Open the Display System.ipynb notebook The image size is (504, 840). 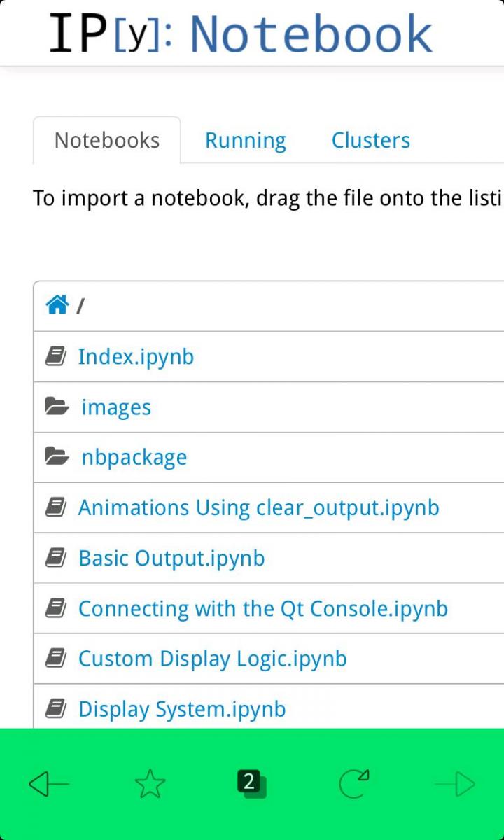182,709
